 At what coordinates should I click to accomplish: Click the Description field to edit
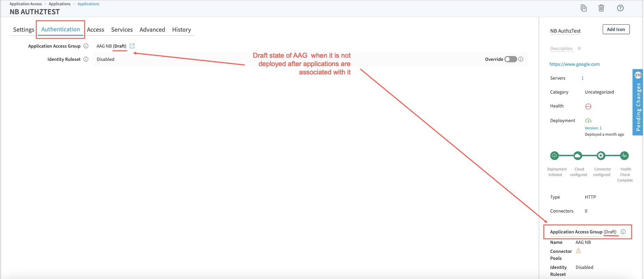click(x=561, y=48)
